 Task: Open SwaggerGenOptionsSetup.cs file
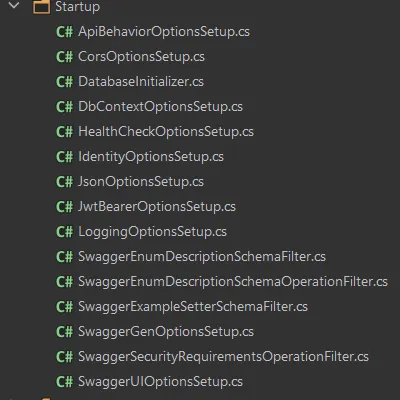166,332
